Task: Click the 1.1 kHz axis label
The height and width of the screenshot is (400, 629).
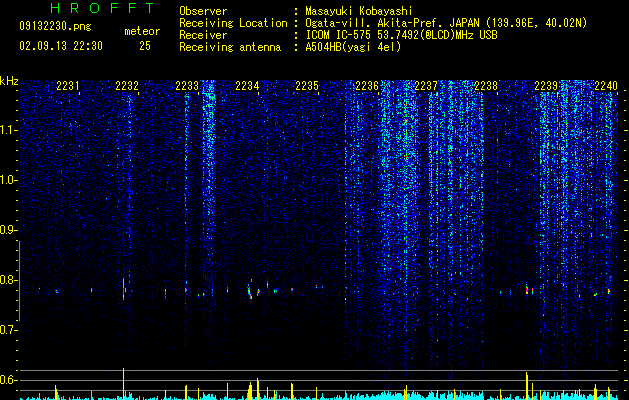Action: click(8, 130)
